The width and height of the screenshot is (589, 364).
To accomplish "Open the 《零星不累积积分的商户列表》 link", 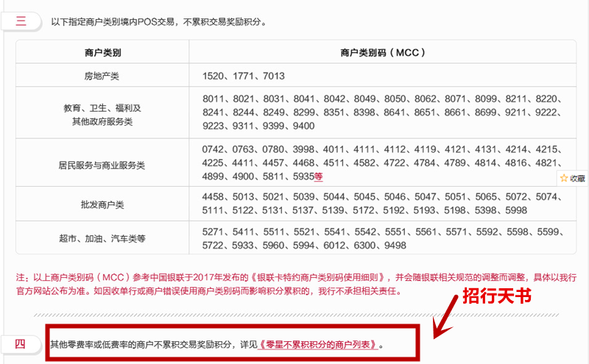I will click(x=318, y=344).
